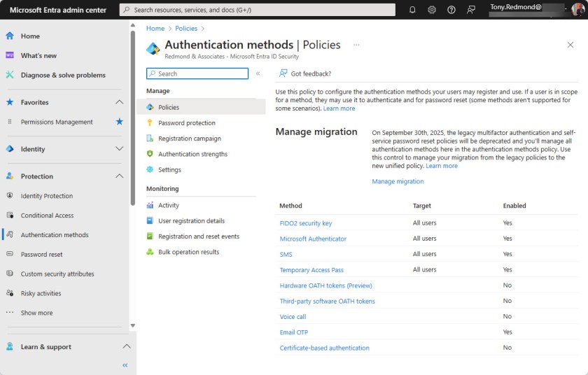Click the Password reset icon
588x375 pixels.
point(10,254)
